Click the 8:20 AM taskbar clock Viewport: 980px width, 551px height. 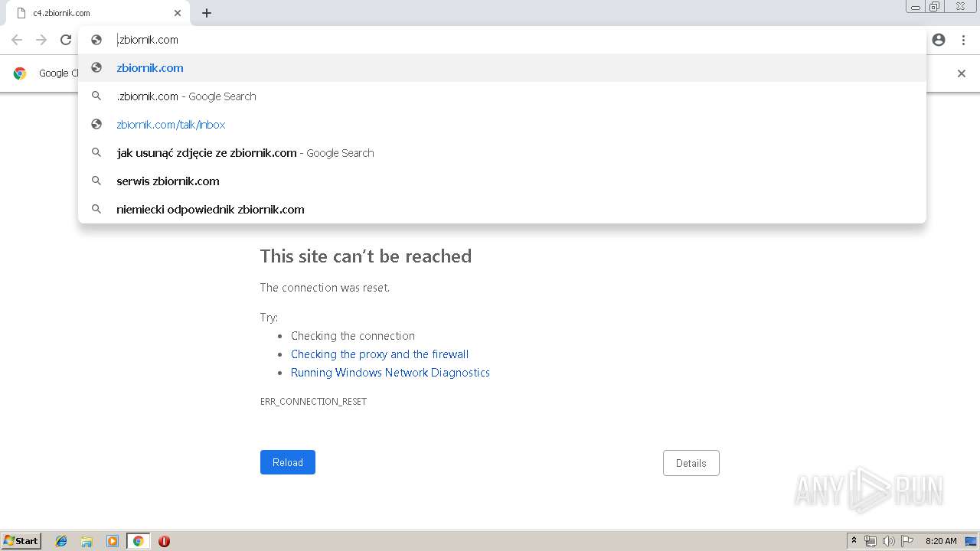pyautogui.click(x=941, y=541)
